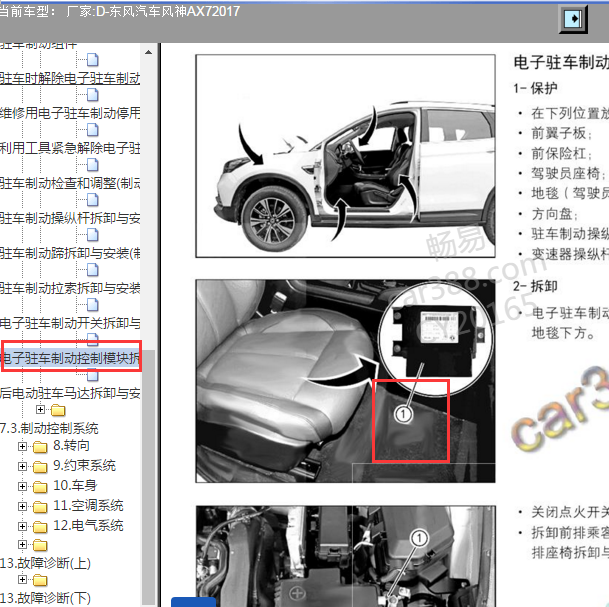
Task: Open document icon above 驻车制动蹄拆卸与安装
Action: 92,235
